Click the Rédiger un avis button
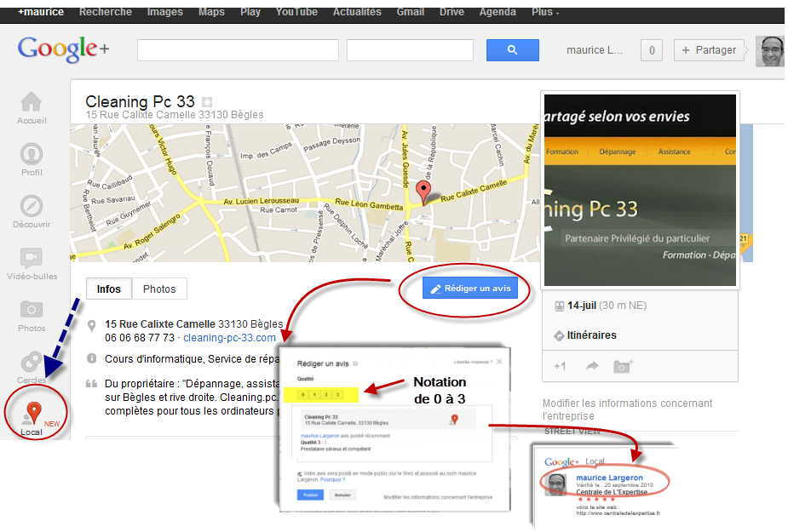 pyautogui.click(x=470, y=288)
